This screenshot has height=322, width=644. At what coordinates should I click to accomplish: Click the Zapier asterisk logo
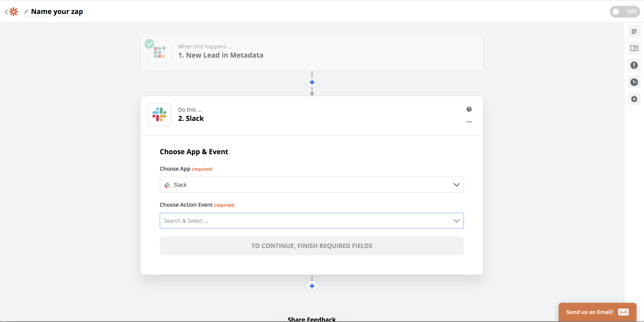14,11
